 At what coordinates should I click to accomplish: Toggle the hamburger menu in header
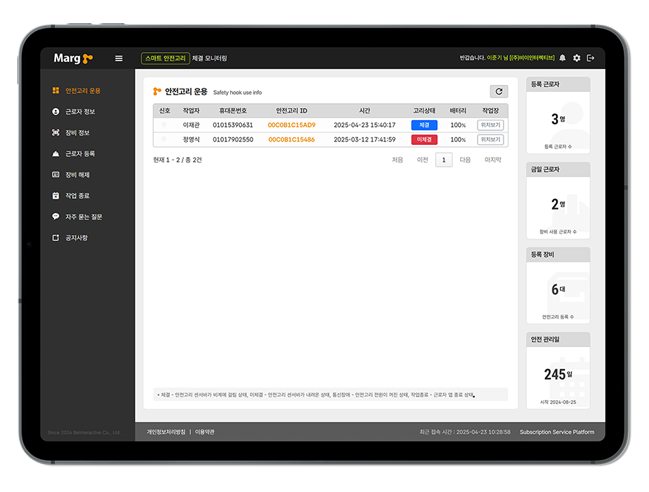(x=119, y=58)
